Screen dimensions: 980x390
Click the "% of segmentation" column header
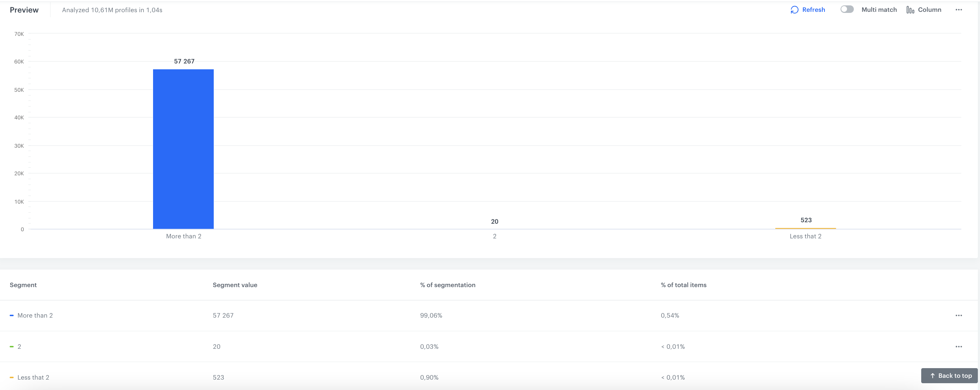(447, 285)
